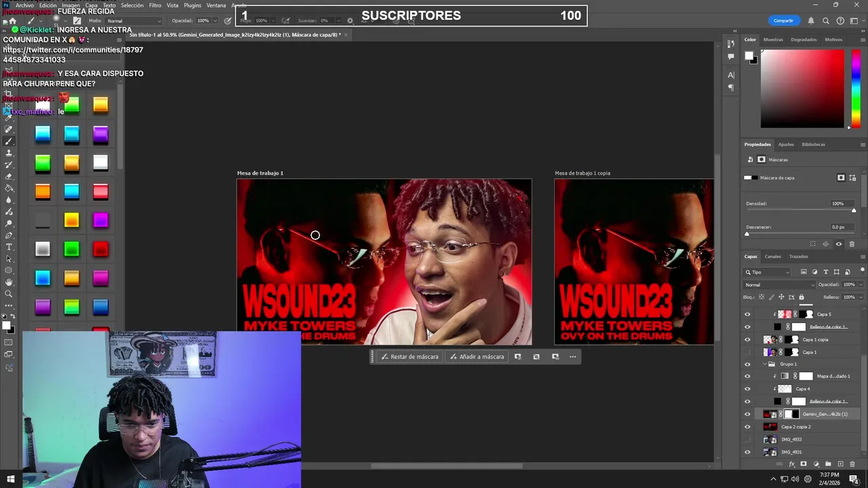The width and height of the screenshot is (868, 488).
Task: Switch to the Canales tab
Action: (773, 256)
